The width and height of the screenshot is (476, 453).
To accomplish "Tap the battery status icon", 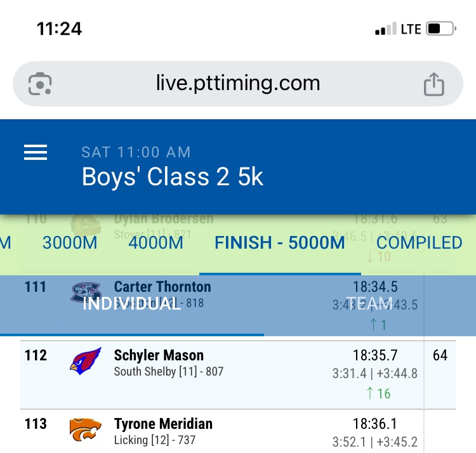I will coord(441,29).
